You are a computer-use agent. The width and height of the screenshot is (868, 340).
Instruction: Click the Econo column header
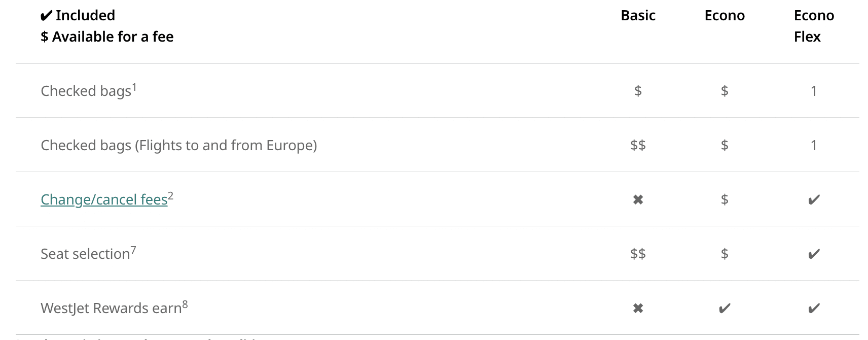pos(725,16)
